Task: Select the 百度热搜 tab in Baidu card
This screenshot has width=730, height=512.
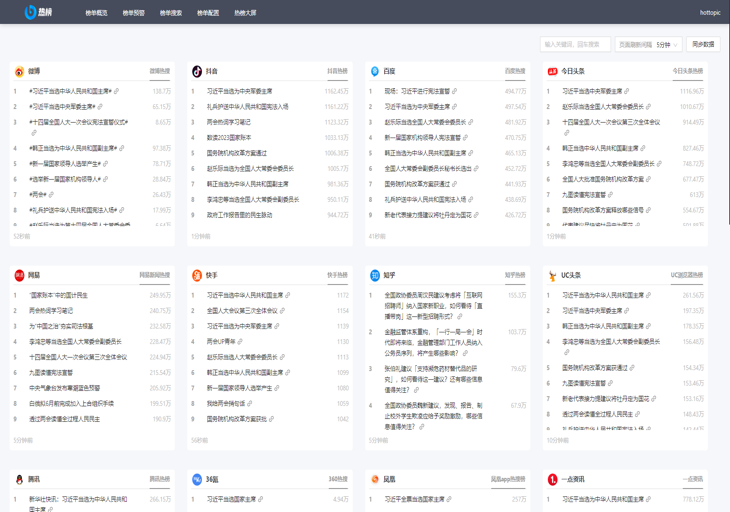Action: (515, 71)
